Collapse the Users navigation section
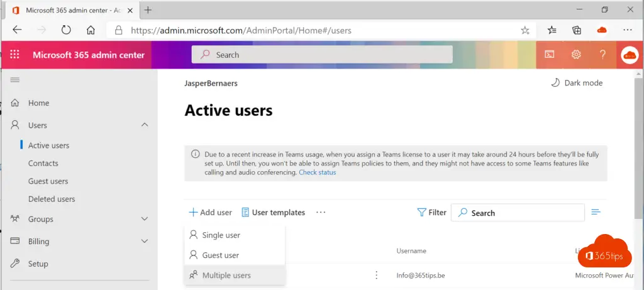Image resolution: width=644 pixels, height=290 pixels. point(145,125)
